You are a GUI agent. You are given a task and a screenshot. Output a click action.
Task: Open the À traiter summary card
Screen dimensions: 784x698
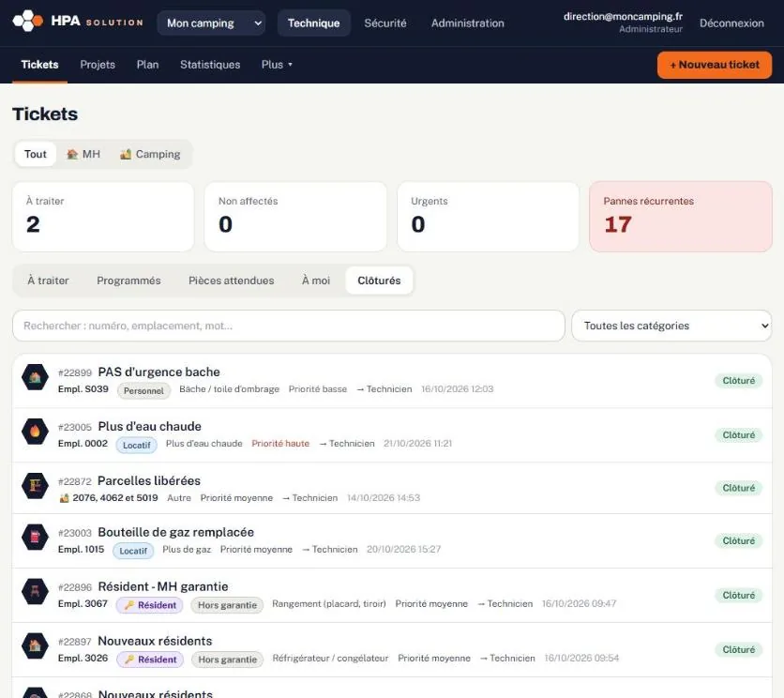[x=103, y=217]
